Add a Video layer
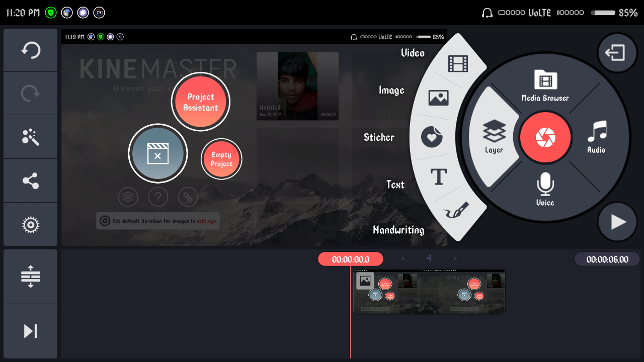 click(457, 63)
